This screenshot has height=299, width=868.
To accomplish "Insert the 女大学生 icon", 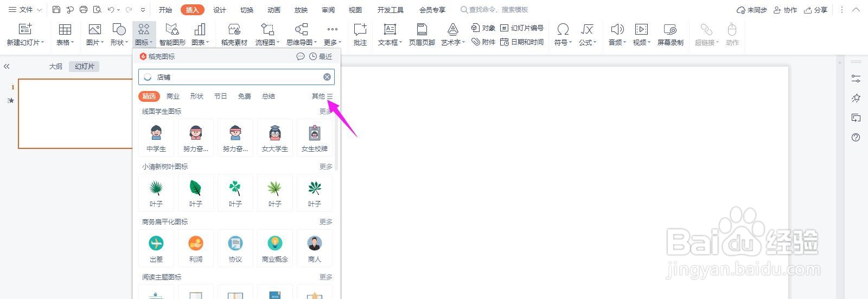I will click(x=275, y=138).
